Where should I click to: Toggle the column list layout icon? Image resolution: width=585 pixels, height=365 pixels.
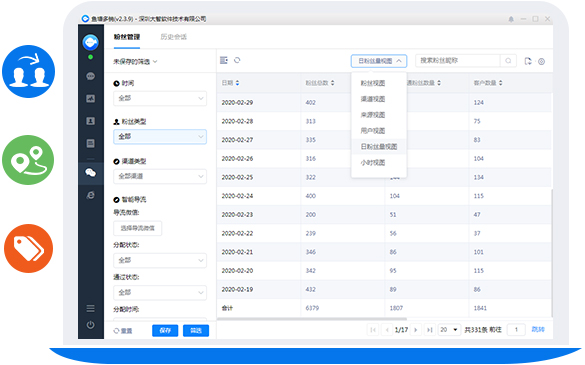coord(224,60)
